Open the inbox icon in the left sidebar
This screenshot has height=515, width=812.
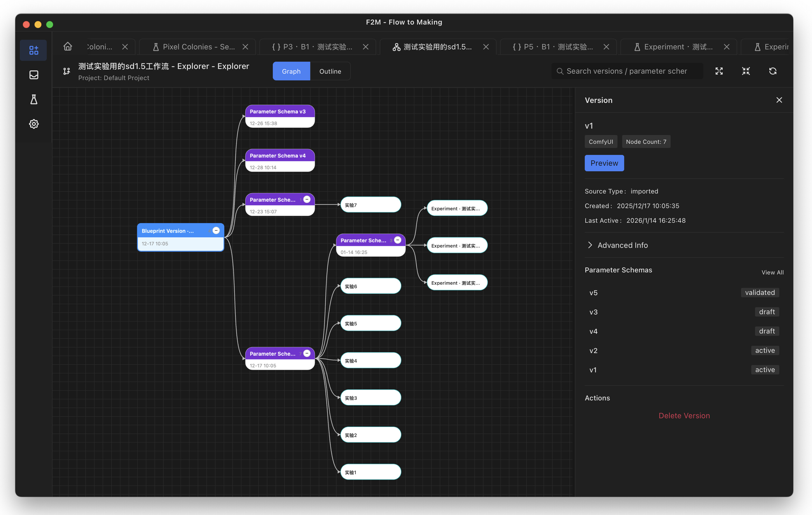point(33,75)
